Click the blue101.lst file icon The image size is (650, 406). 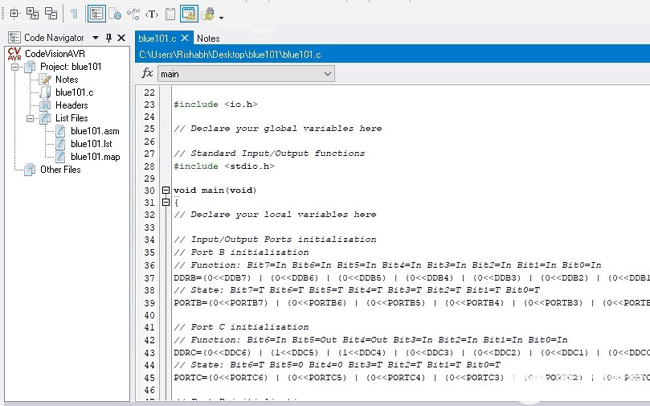click(x=61, y=144)
